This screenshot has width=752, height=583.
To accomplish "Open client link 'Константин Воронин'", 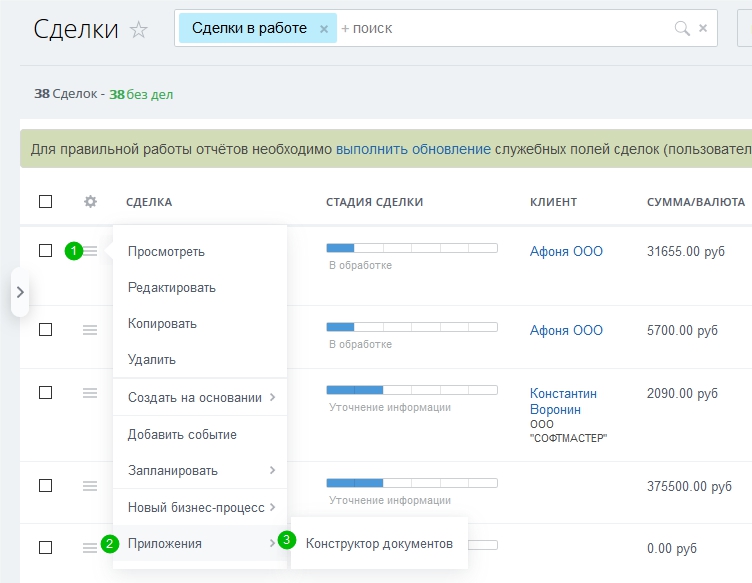I will (x=563, y=401).
